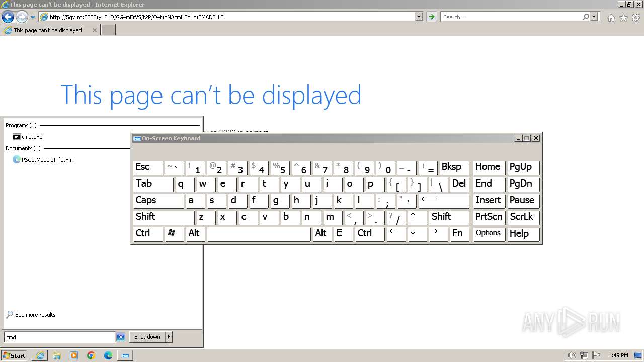Open Google Chrome from the taskbar
This screenshot has width=644, height=362.
click(x=91, y=355)
